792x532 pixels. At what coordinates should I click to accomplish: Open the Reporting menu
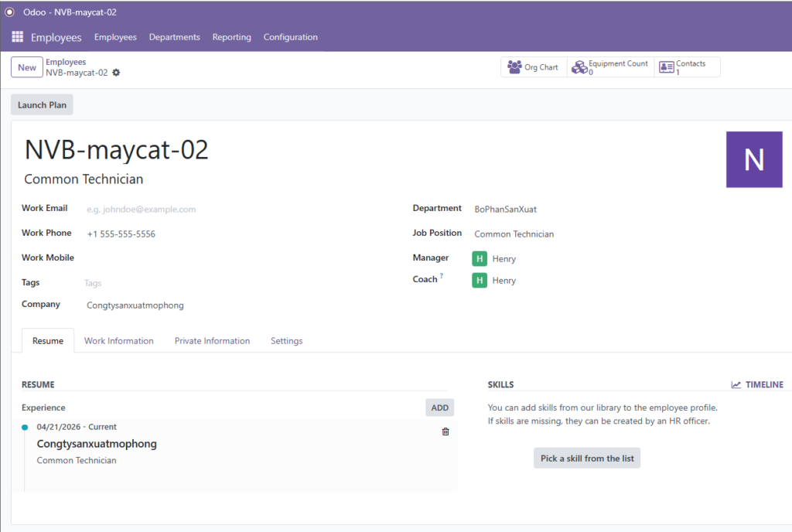click(x=231, y=37)
